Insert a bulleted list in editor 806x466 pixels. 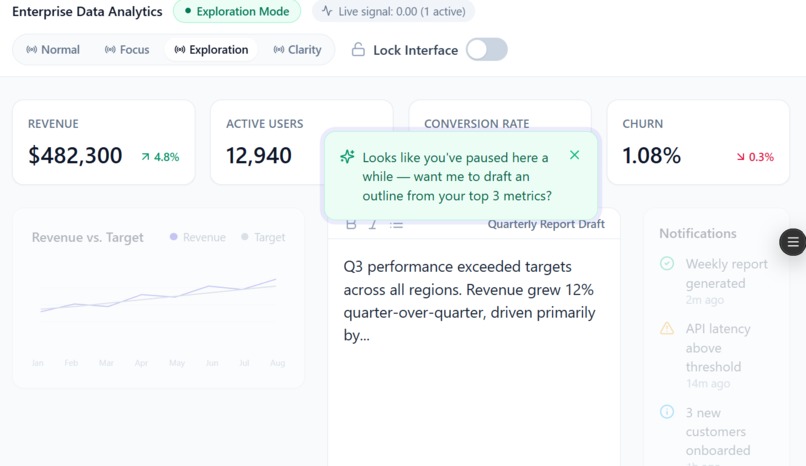[x=396, y=224]
